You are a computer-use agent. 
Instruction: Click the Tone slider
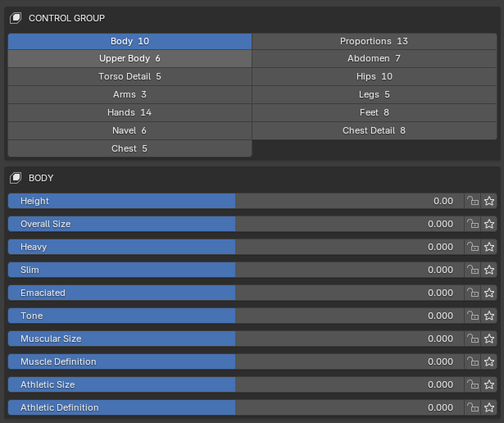236,316
